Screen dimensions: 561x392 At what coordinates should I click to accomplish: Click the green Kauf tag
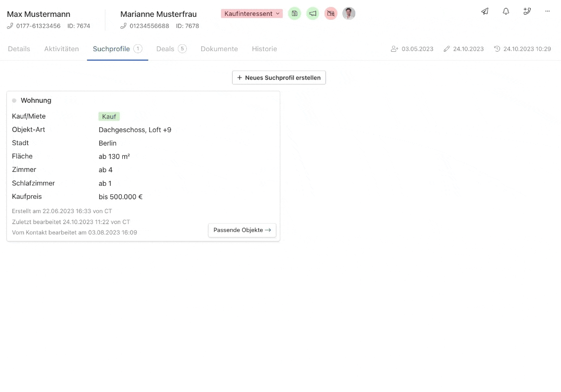(109, 116)
